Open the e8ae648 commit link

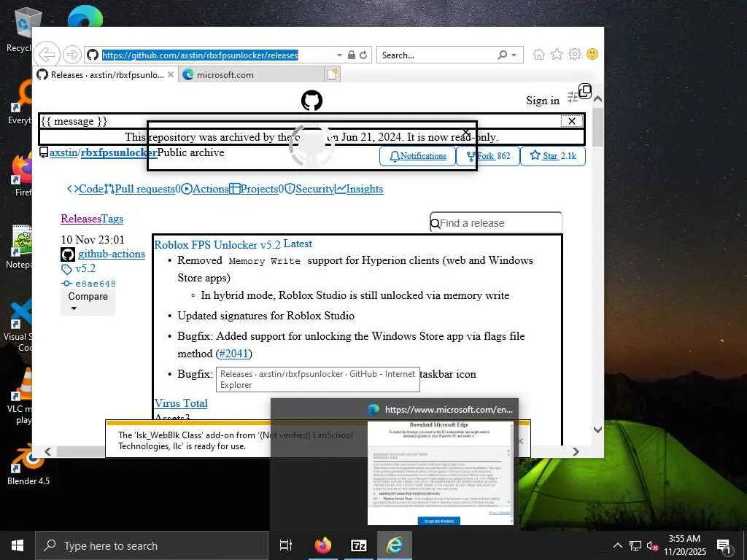coord(96,284)
